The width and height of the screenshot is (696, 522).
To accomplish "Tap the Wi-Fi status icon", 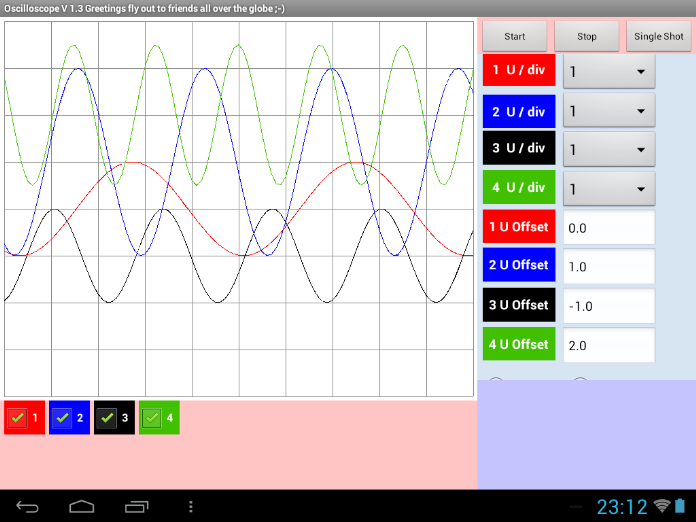I will point(662,506).
